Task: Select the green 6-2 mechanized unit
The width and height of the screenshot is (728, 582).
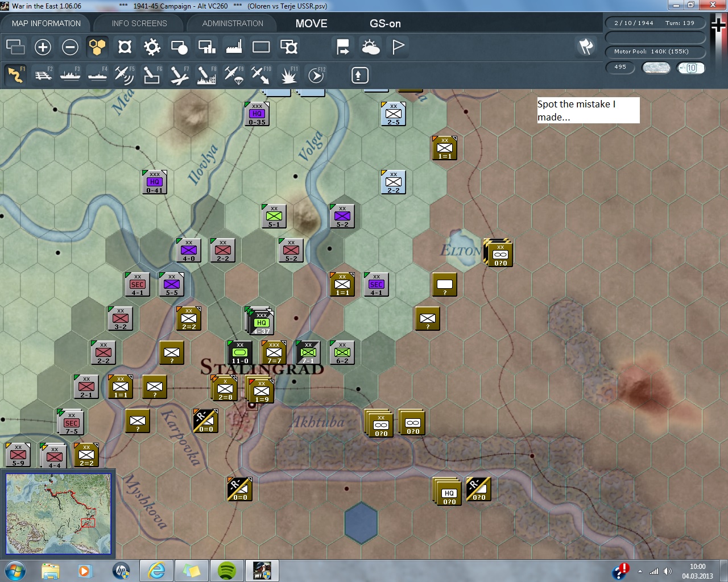Action: (x=342, y=352)
